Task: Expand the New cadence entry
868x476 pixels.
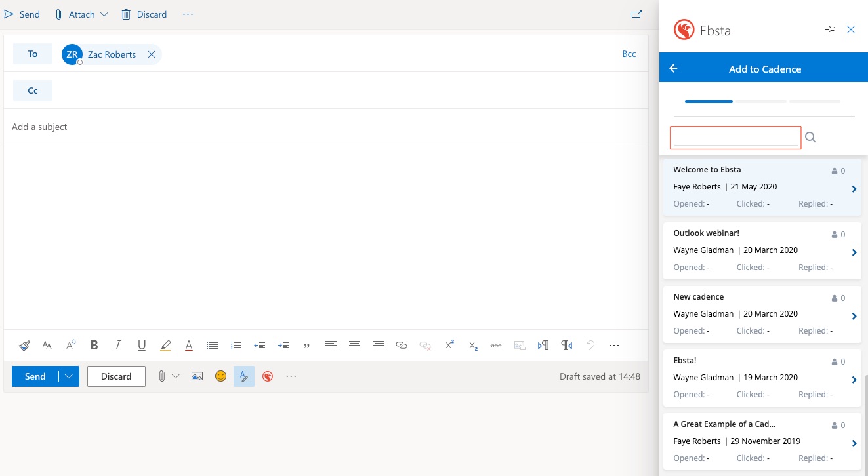Action: pyautogui.click(x=854, y=317)
